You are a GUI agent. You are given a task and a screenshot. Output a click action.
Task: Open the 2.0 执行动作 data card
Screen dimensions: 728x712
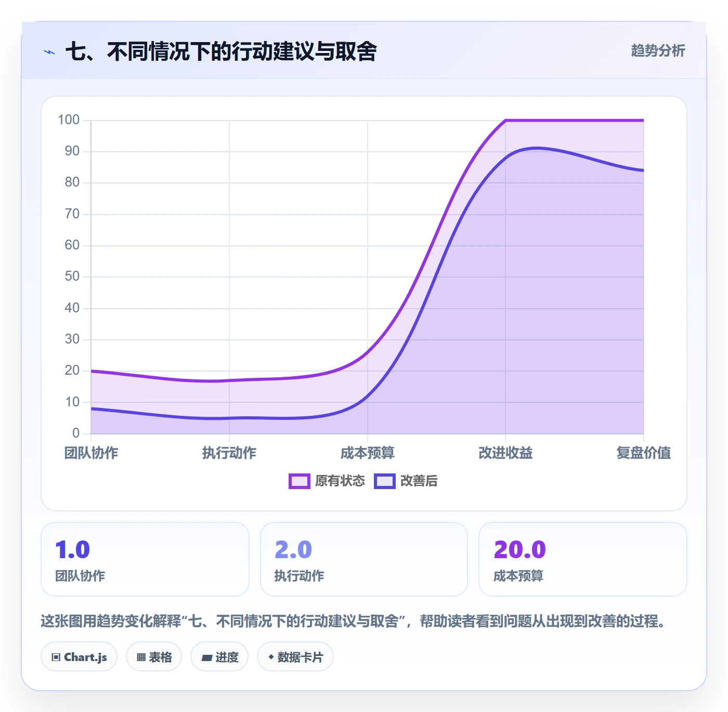tap(364, 559)
